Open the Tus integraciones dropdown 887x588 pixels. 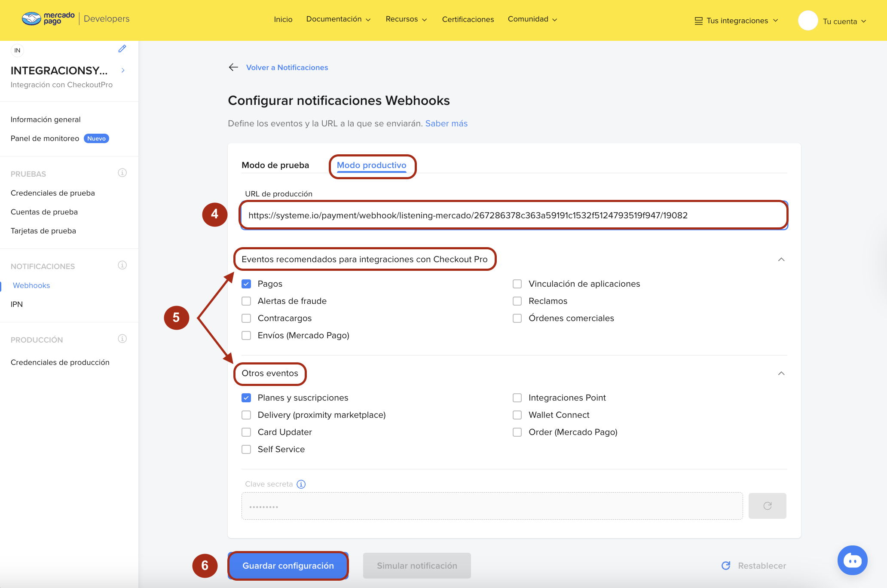pos(737,21)
